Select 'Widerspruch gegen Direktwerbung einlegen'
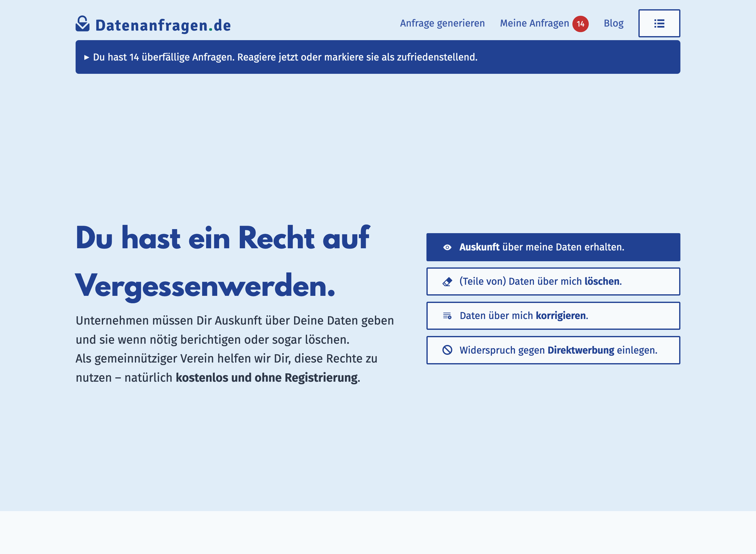 click(553, 350)
